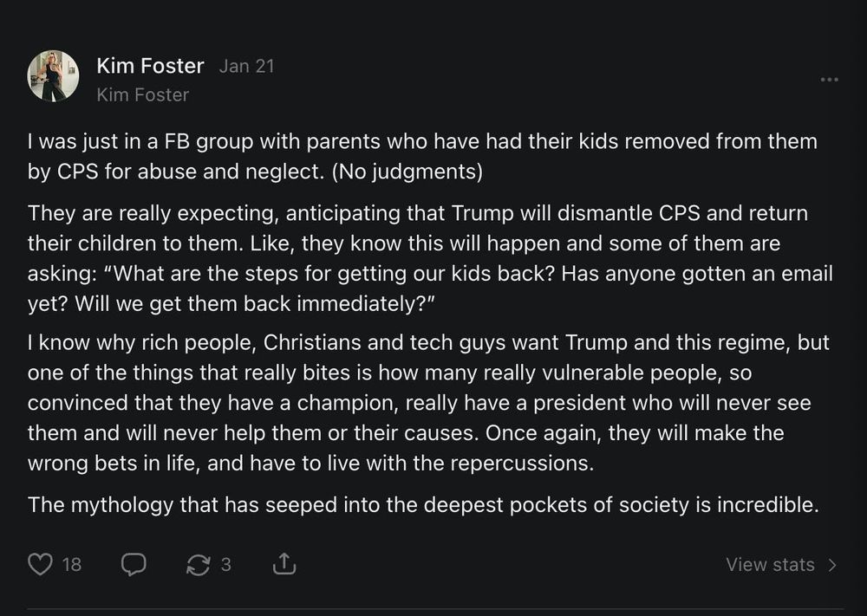Click the like count of 18
867x616 pixels.
tap(71, 565)
